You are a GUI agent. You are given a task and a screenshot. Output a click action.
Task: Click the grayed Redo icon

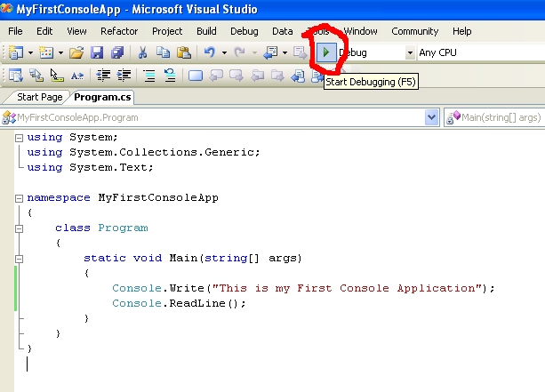click(x=240, y=52)
